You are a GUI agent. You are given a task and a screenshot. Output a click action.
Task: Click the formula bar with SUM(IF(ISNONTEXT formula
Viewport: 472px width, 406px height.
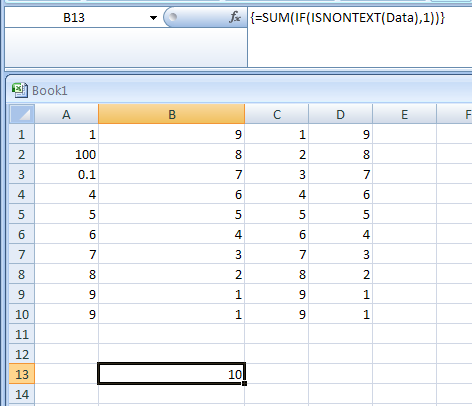tap(360, 37)
